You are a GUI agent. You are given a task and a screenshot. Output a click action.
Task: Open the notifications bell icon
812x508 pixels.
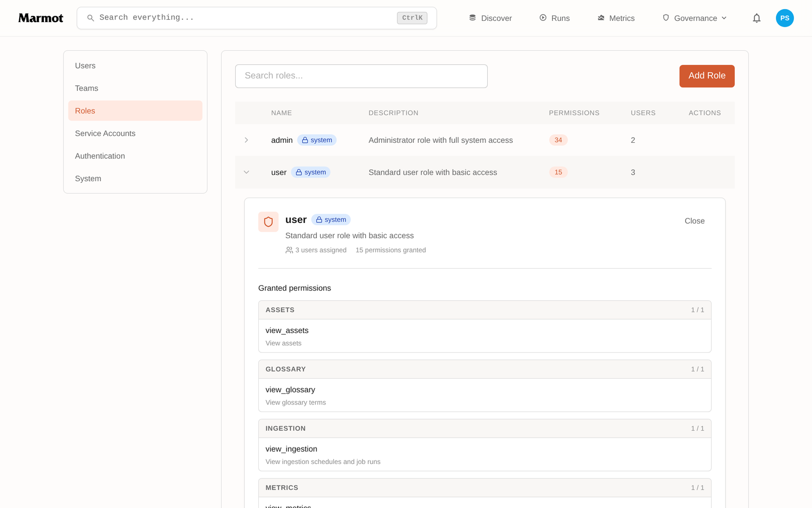pos(757,18)
